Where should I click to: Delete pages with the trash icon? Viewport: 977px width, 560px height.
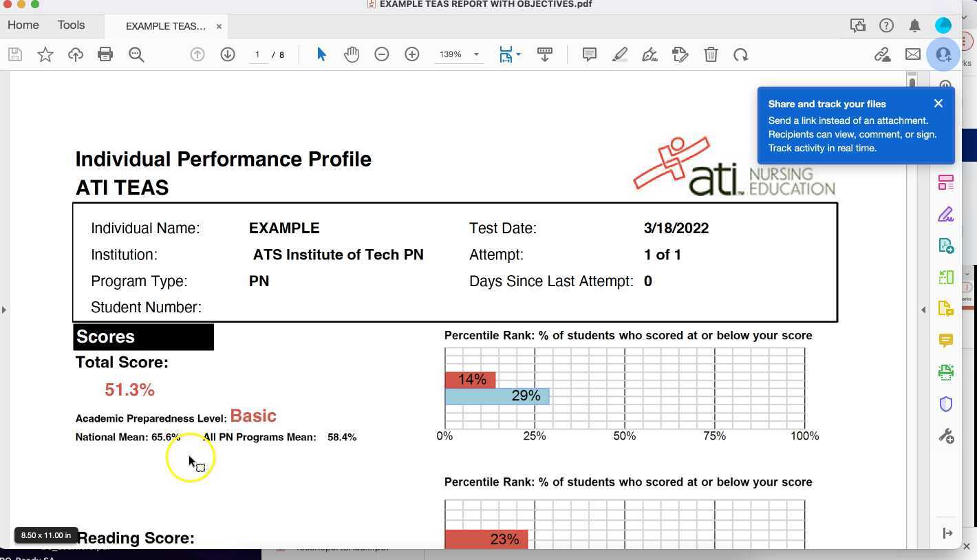coord(711,54)
